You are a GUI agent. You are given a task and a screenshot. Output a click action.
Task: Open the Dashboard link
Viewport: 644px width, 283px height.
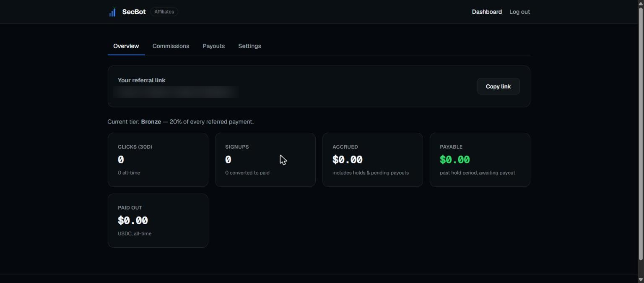point(487,12)
